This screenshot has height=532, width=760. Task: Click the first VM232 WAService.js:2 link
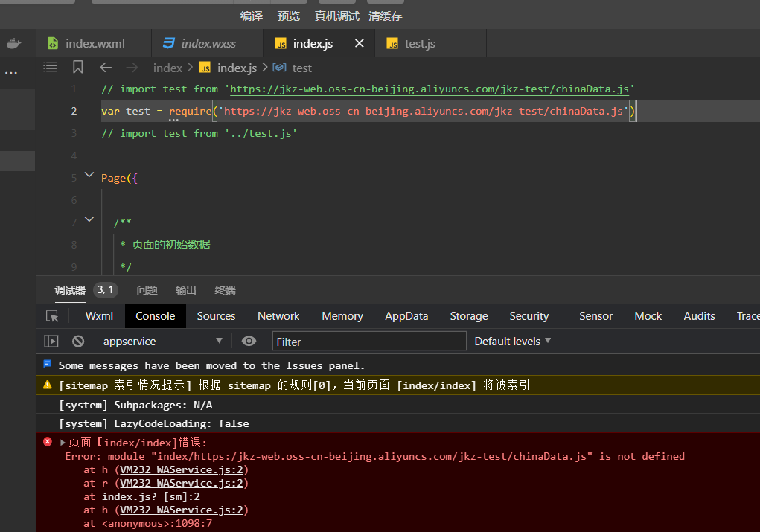click(x=182, y=469)
